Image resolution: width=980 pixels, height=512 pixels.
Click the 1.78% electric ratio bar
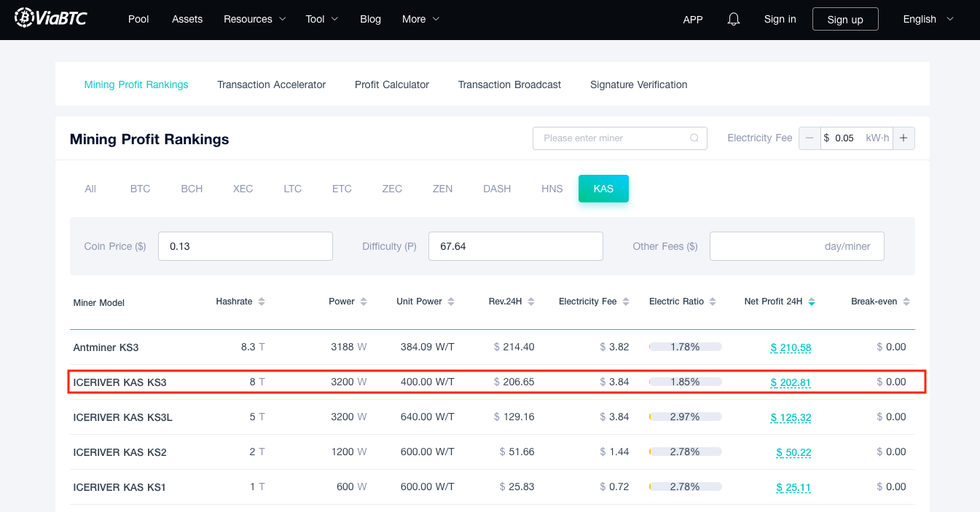(685, 347)
